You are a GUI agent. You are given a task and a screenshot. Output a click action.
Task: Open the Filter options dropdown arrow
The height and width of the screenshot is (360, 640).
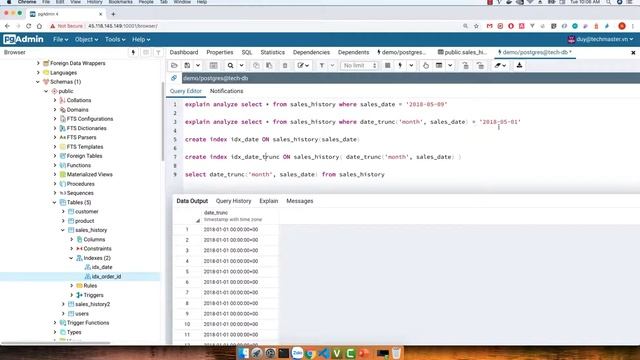tap(332, 65)
